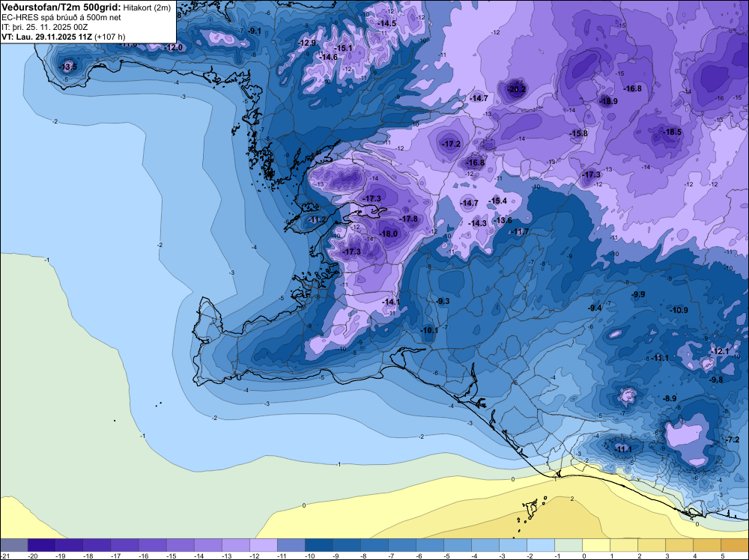Select legend swatch between 0 and 1
The height and width of the screenshot is (560, 749).
click(x=596, y=545)
